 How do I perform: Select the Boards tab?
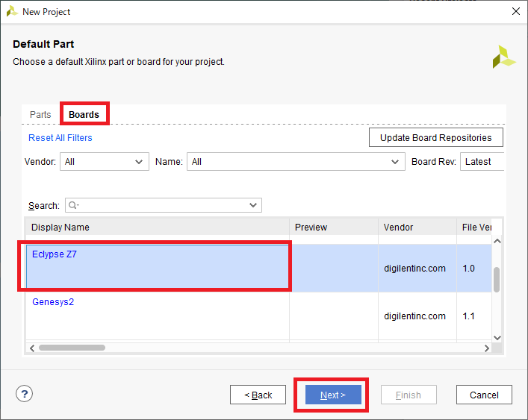(84, 115)
